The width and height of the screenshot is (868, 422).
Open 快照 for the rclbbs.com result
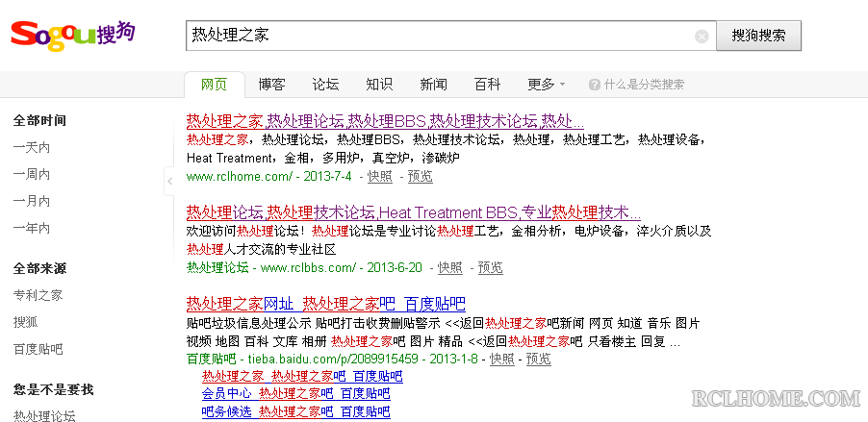pyautogui.click(x=450, y=267)
